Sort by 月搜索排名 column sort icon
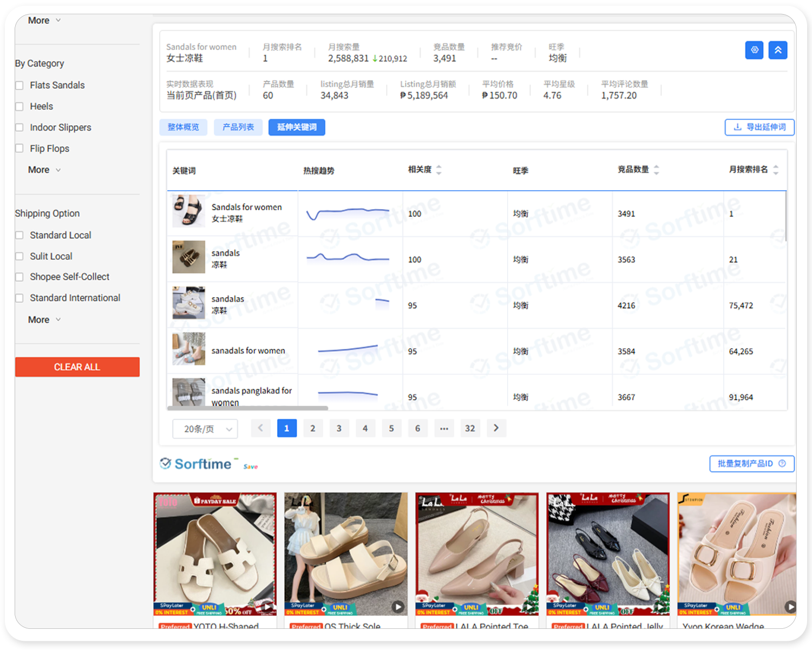The width and height of the screenshot is (812, 650). (776, 169)
